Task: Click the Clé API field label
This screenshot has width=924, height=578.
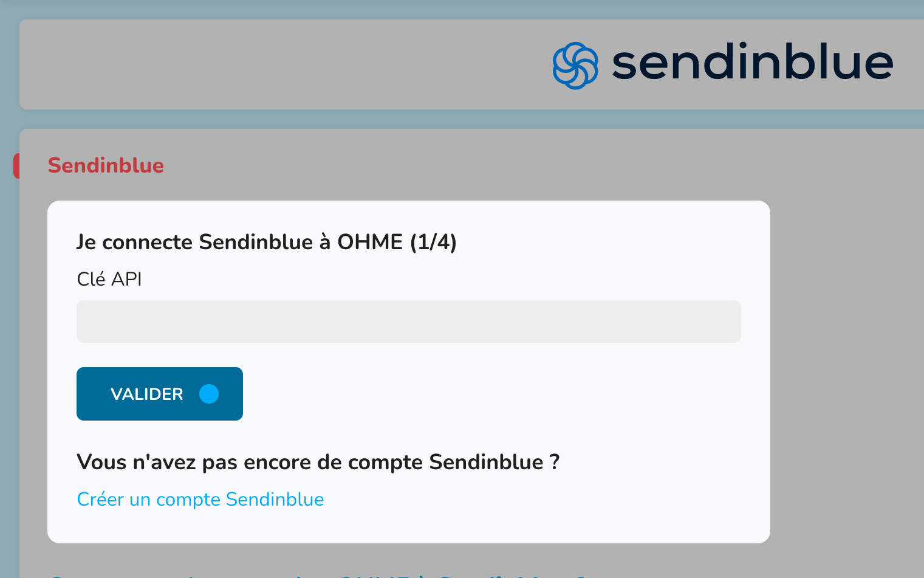Action: 109,279
